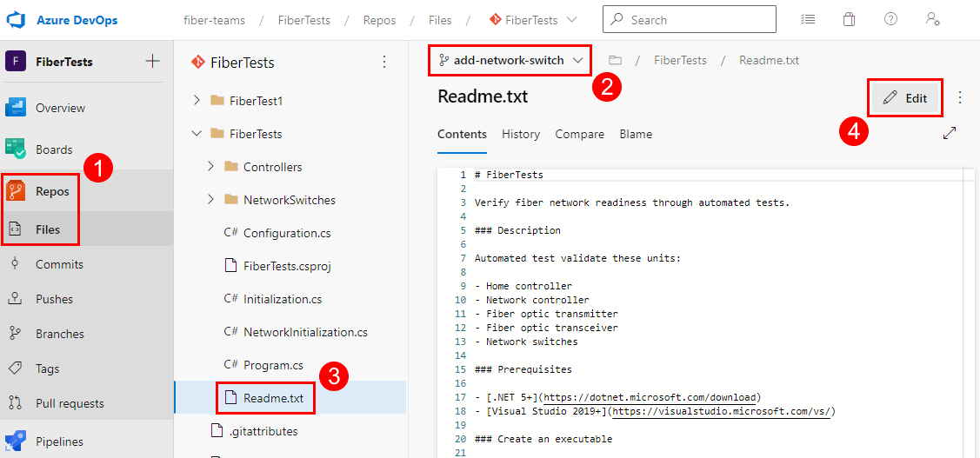Click the root folder icon in path
Viewport: 980px width, 458px height.
616,61
